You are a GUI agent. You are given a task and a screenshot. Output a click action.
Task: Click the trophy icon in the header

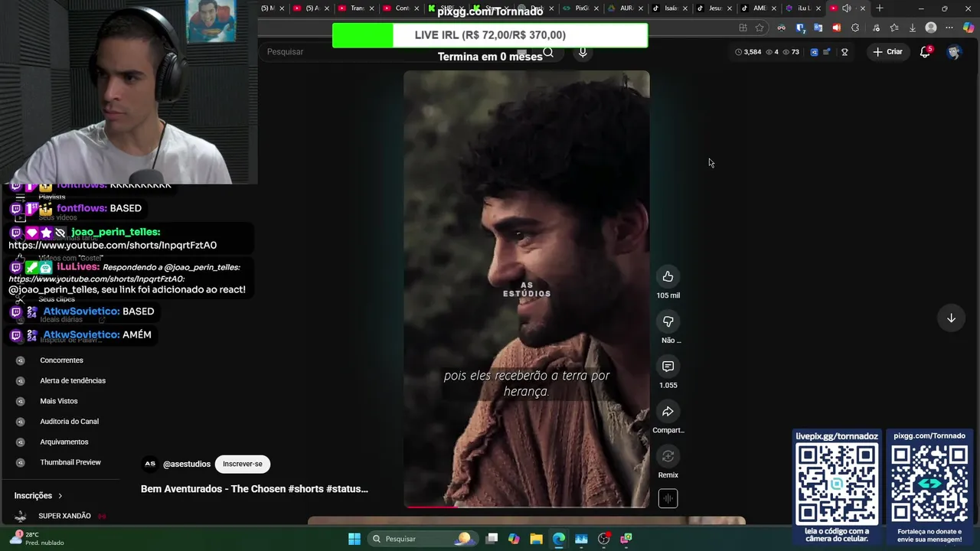(x=844, y=52)
